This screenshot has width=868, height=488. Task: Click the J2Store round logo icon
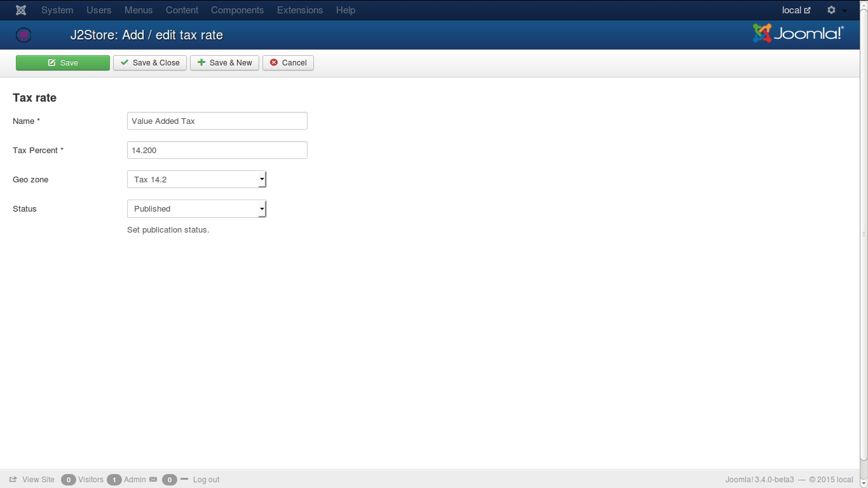coord(24,35)
